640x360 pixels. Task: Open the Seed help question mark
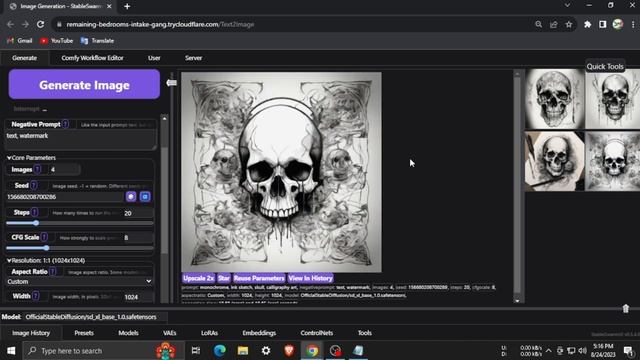click(x=34, y=186)
